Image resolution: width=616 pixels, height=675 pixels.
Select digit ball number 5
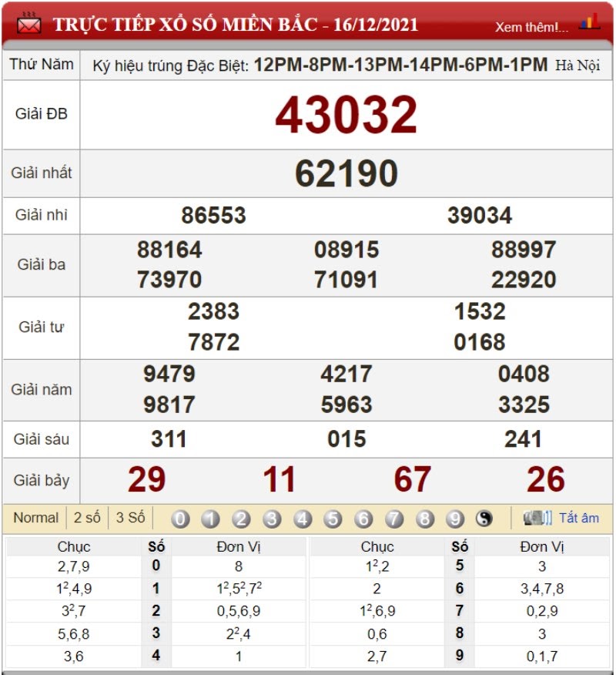[x=333, y=519]
